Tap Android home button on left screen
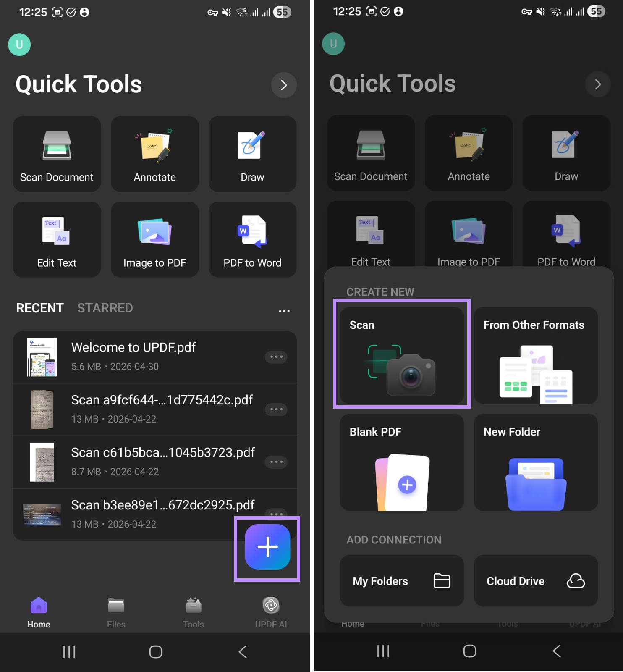Viewport: 623px width, 672px height. (156, 652)
